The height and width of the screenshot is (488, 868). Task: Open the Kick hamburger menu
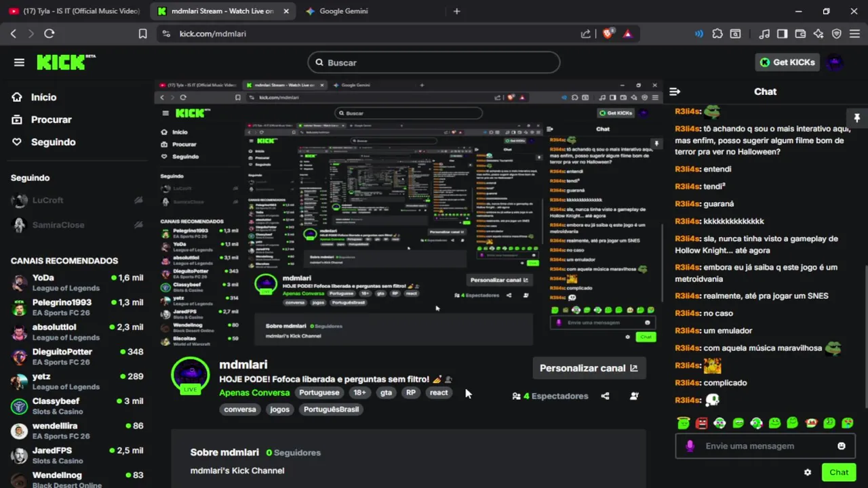[19, 62]
